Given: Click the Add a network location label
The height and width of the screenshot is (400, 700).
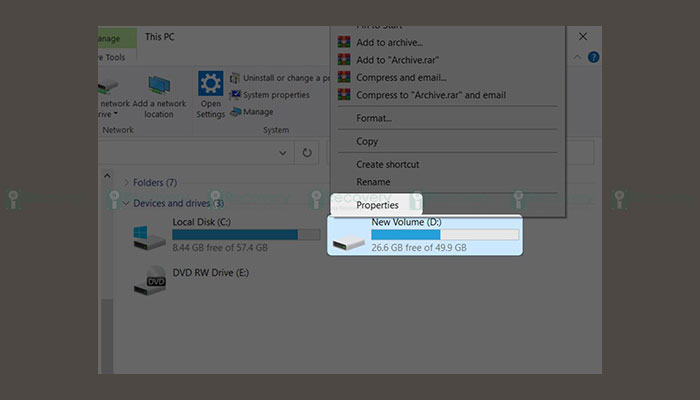Looking at the screenshot, I should pyautogui.click(x=159, y=109).
